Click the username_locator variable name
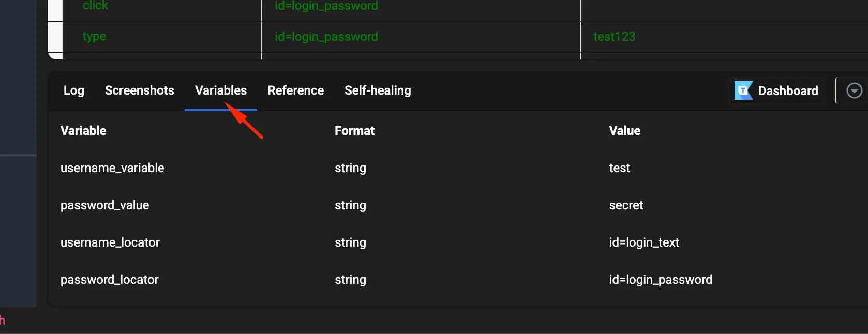Screen dimensions: 868x334 [110, 242]
